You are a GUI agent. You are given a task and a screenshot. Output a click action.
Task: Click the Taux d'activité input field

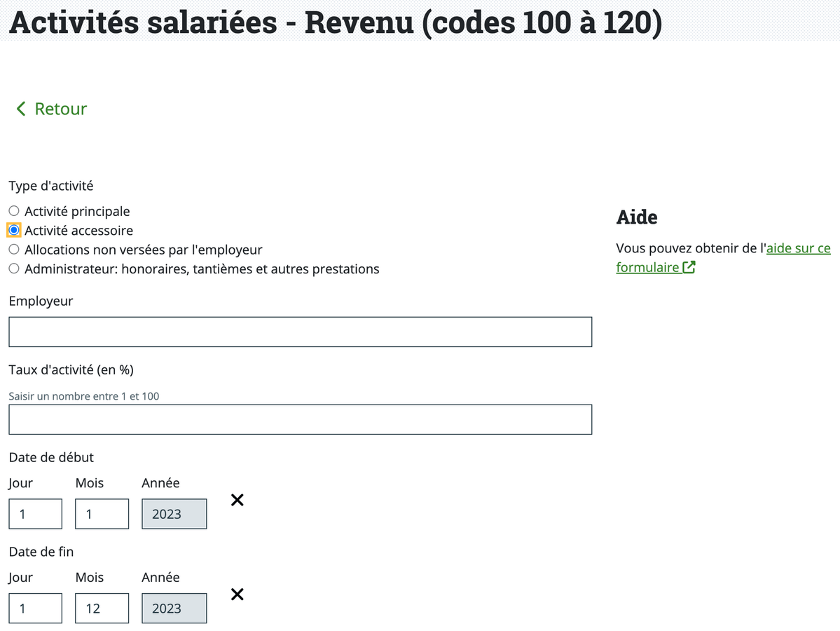300,419
